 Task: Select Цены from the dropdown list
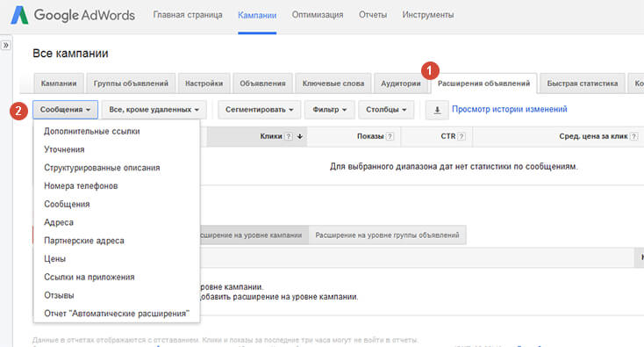(117, 259)
